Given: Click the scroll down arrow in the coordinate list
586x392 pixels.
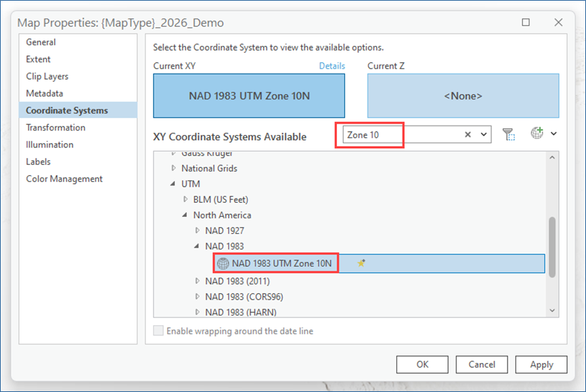Looking at the screenshot, I should 552,310.
